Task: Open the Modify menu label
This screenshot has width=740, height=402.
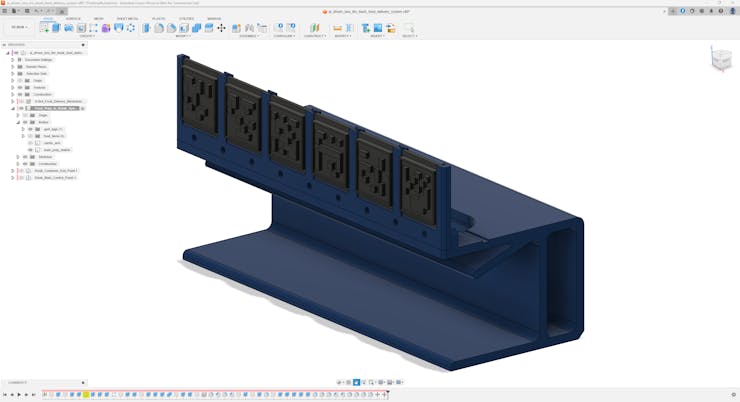Action: pos(183,36)
